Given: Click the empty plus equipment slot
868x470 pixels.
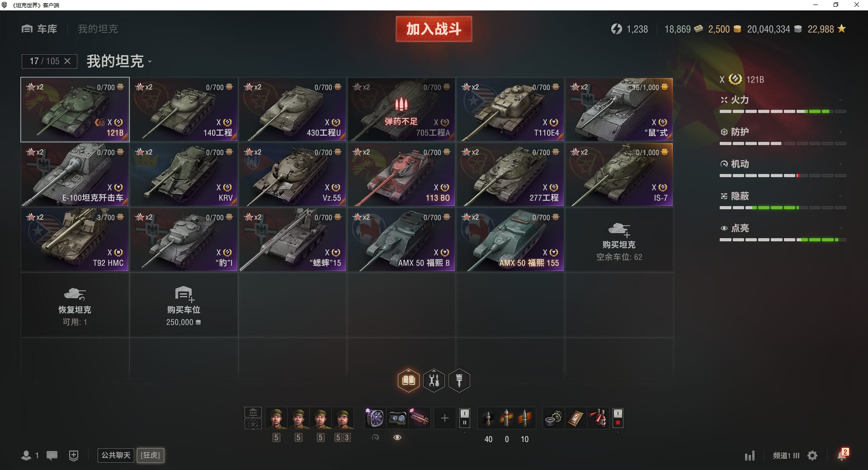Looking at the screenshot, I should pyautogui.click(x=444, y=418).
